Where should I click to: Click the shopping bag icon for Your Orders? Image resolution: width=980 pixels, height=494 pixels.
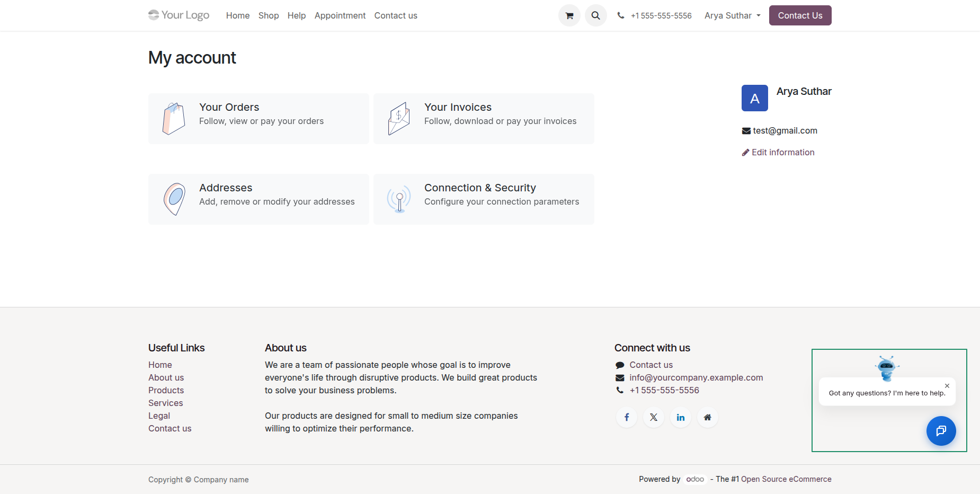[174, 119]
